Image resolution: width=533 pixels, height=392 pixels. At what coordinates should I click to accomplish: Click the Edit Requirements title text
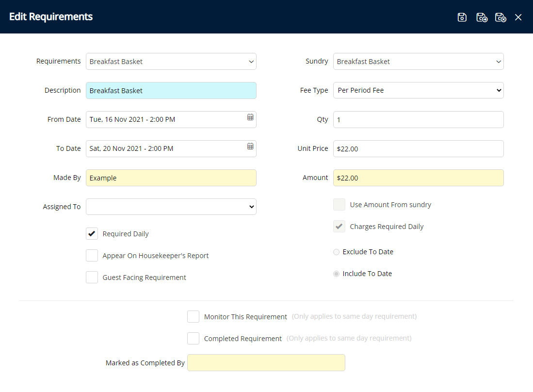pyautogui.click(x=50, y=16)
